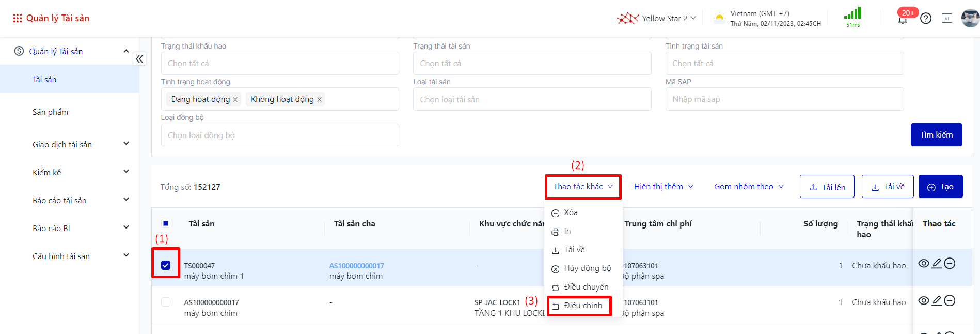Click the Tìm kiếm search button
The width and height of the screenshot is (980, 334).
tap(936, 134)
